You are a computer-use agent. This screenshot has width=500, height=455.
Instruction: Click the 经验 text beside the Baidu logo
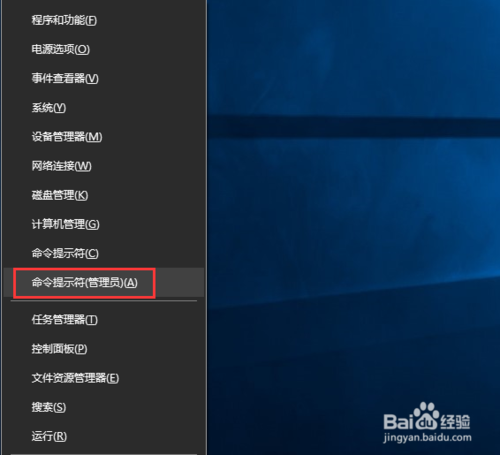[x=455, y=422]
